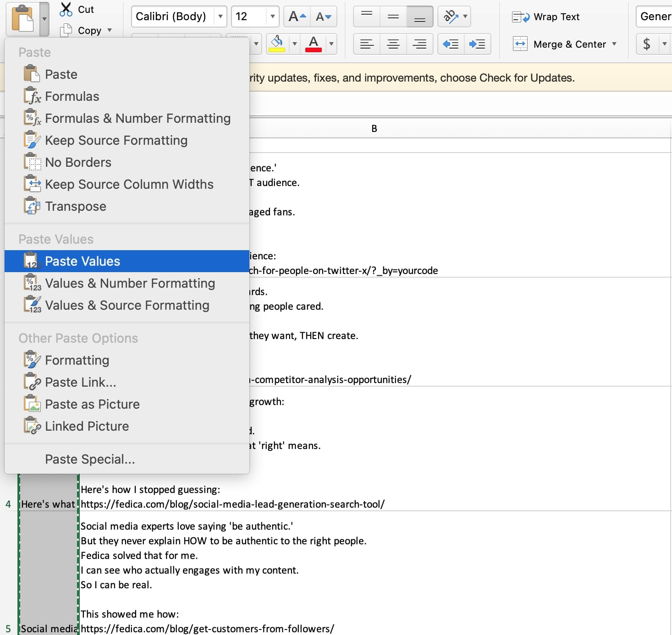The image size is (672, 635).
Task: Open the font name dropdown
Action: [x=220, y=17]
